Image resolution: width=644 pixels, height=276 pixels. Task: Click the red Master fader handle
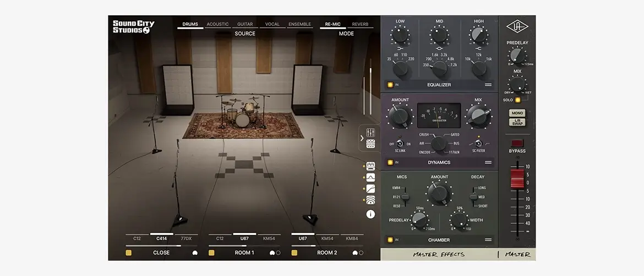pos(516,180)
